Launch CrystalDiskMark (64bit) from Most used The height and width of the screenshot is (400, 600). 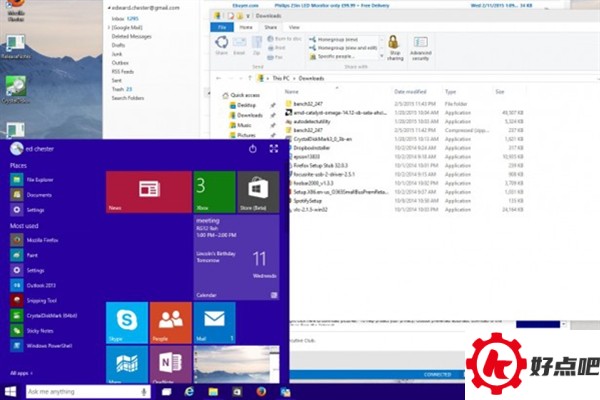[x=44, y=315]
